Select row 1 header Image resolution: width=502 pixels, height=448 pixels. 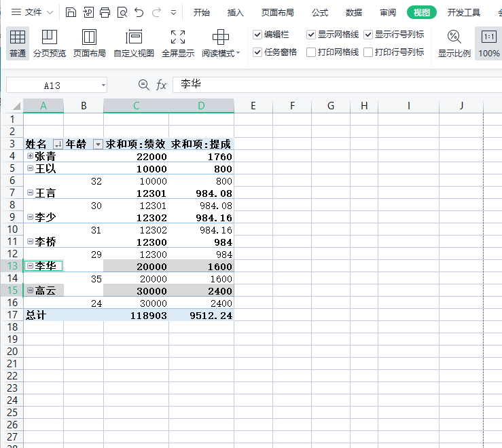[12, 119]
